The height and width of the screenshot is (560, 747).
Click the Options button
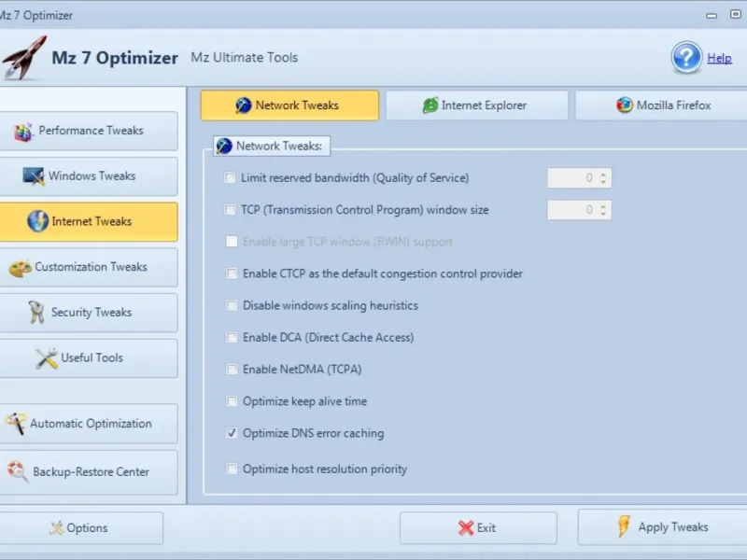coord(81,527)
